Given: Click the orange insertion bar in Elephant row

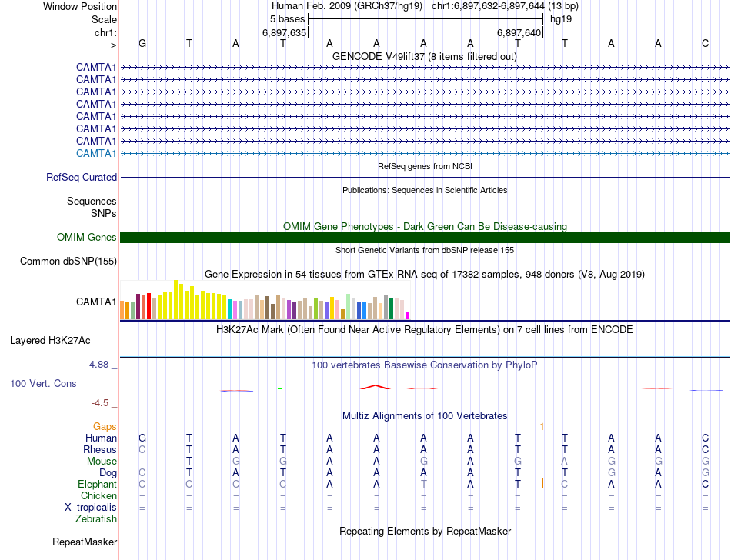Looking at the screenshot, I should pyautogui.click(x=542, y=483).
